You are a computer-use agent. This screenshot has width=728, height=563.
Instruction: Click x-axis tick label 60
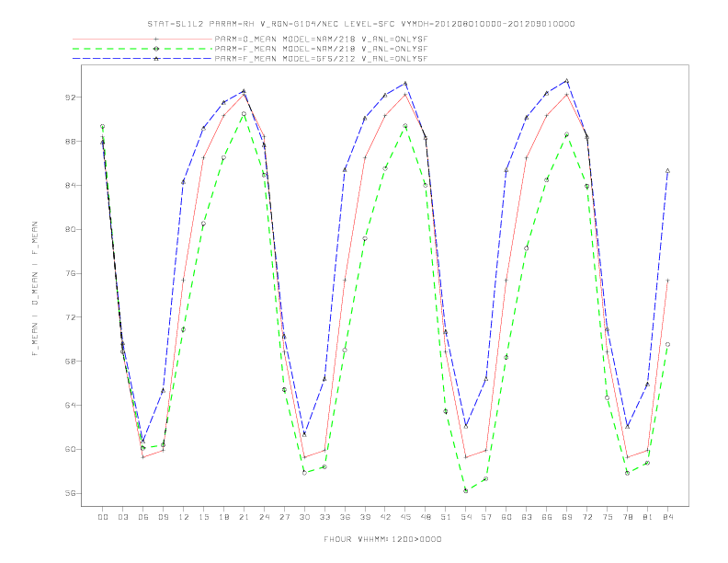506,517
